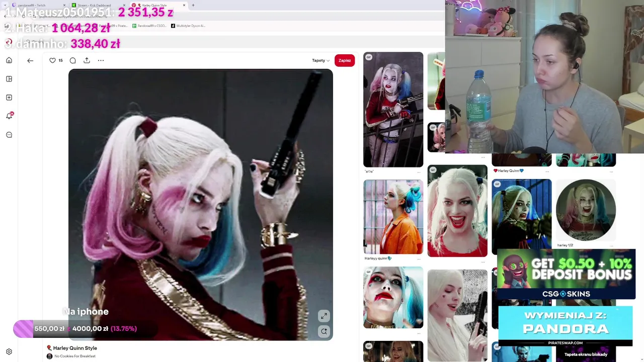Screen dimensions: 644x362
Task: Click the No Cookies For Breakfast avatar
Action: 49,356
